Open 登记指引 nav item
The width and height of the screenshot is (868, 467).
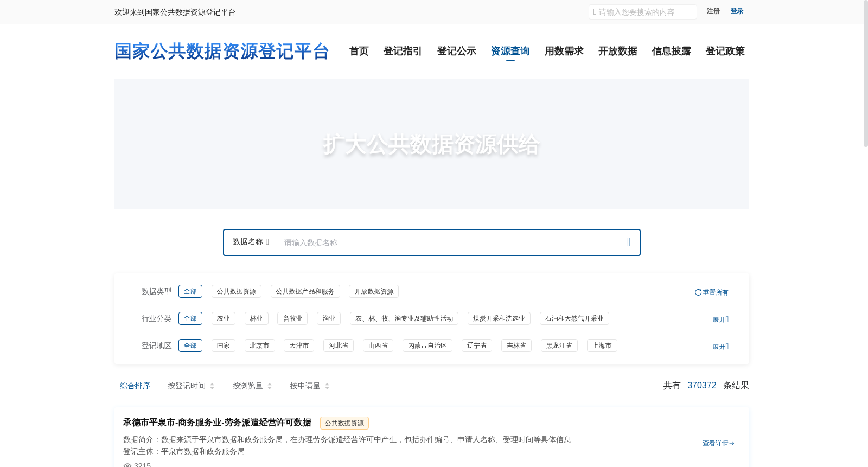(x=403, y=51)
